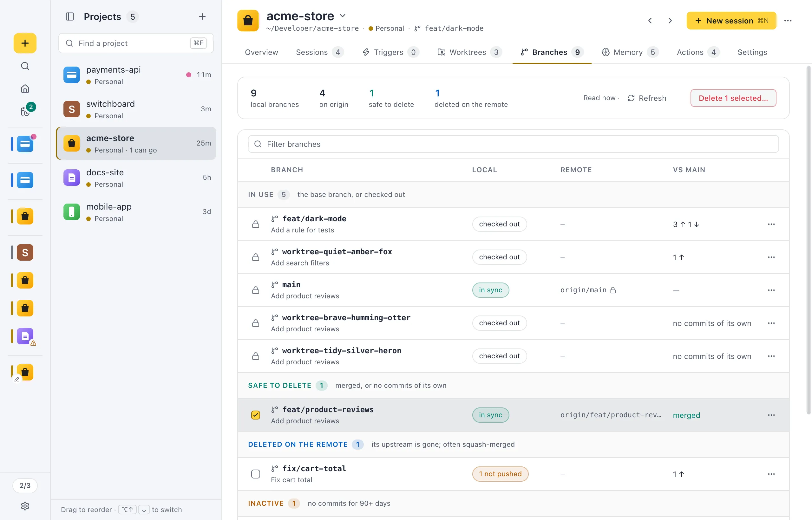
Task: Open the payments-api project
Action: tap(136, 75)
